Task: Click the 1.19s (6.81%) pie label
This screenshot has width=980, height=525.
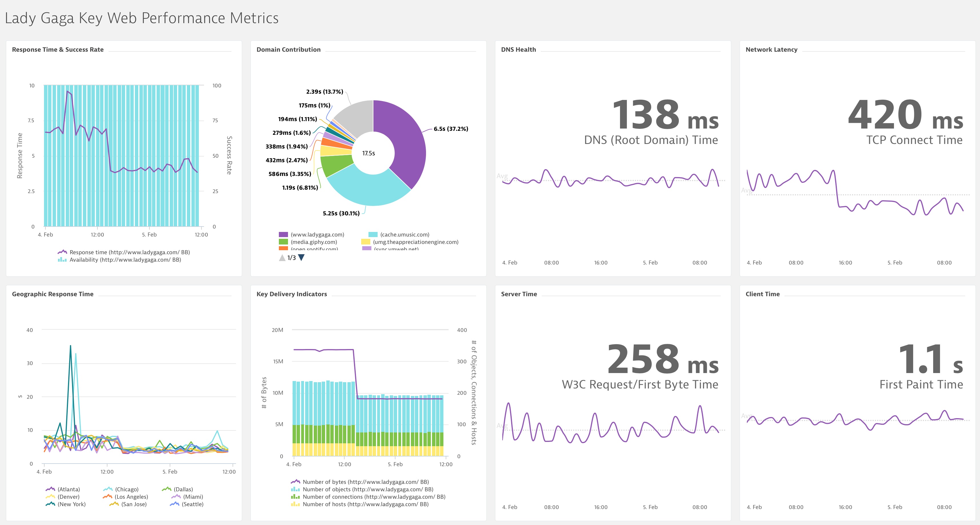Action: [300, 188]
